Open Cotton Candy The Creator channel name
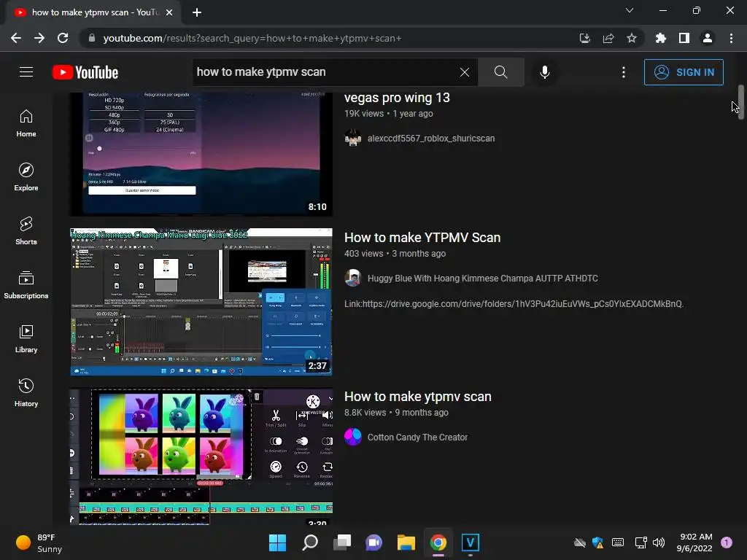This screenshot has height=560, width=747. point(417,437)
